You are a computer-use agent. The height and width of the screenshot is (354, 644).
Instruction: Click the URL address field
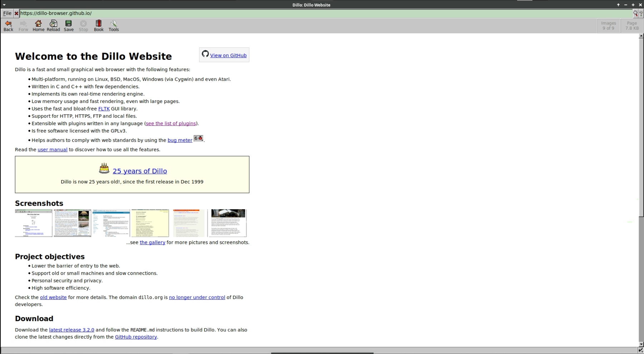point(326,13)
